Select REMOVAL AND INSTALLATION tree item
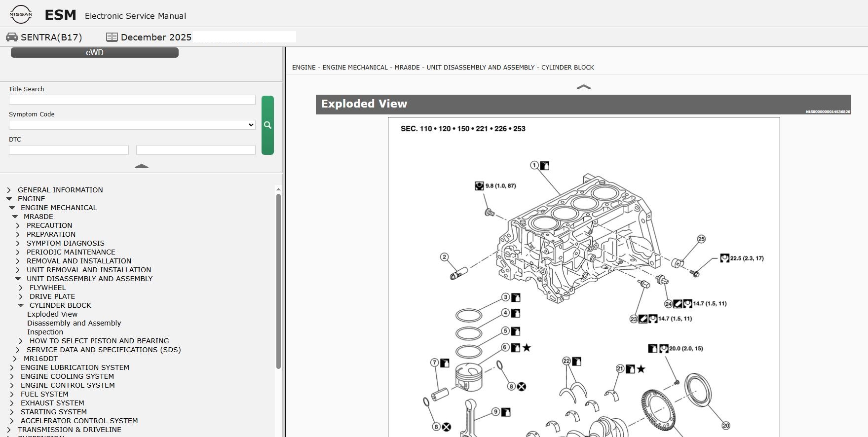868x437 pixels. (79, 261)
